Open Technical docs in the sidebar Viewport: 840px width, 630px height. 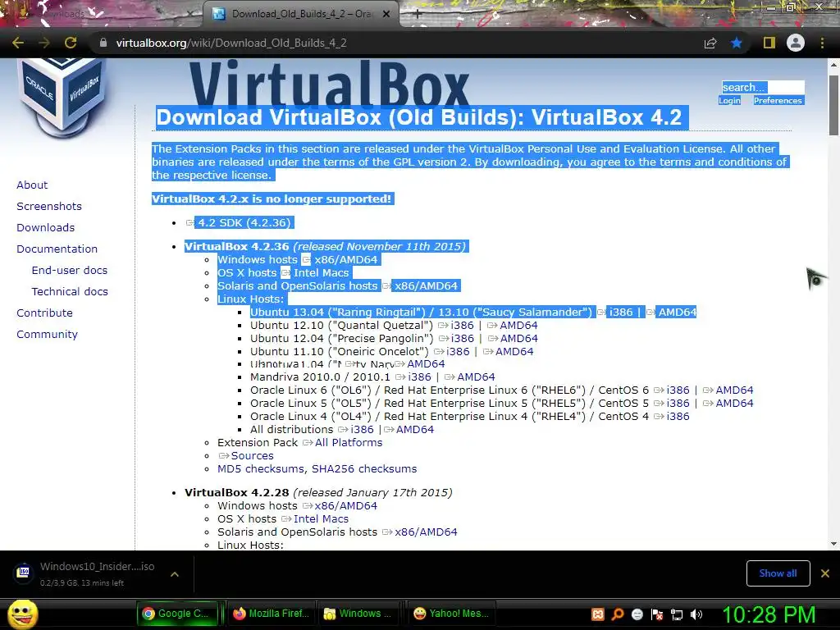click(x=70, y=292)
